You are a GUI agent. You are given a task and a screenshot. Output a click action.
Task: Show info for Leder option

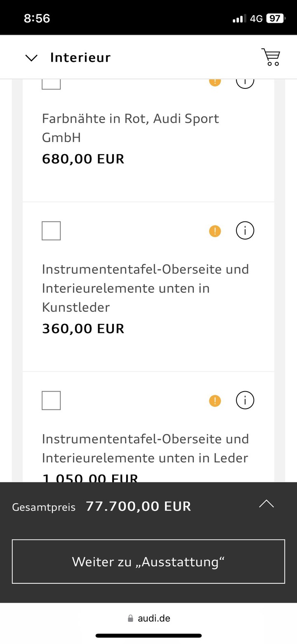(x=245, y=400)
